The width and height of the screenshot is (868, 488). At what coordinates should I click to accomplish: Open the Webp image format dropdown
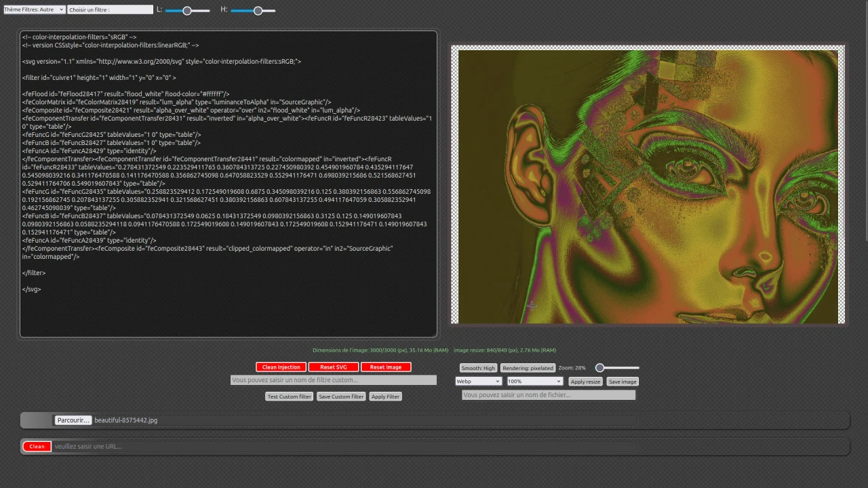click(x=477, y=381)
